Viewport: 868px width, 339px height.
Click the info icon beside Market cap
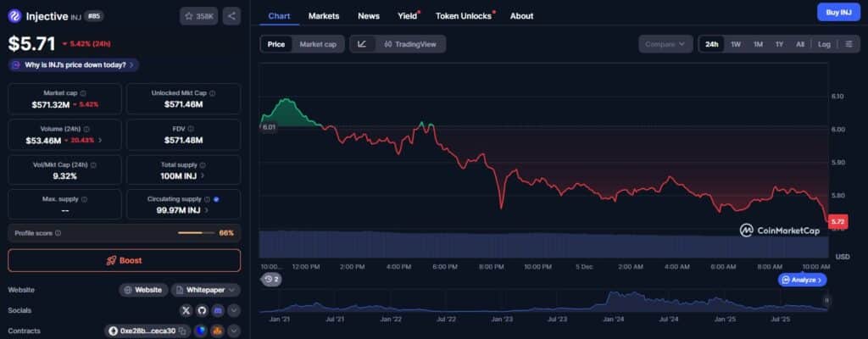click(x=83, y=93)
